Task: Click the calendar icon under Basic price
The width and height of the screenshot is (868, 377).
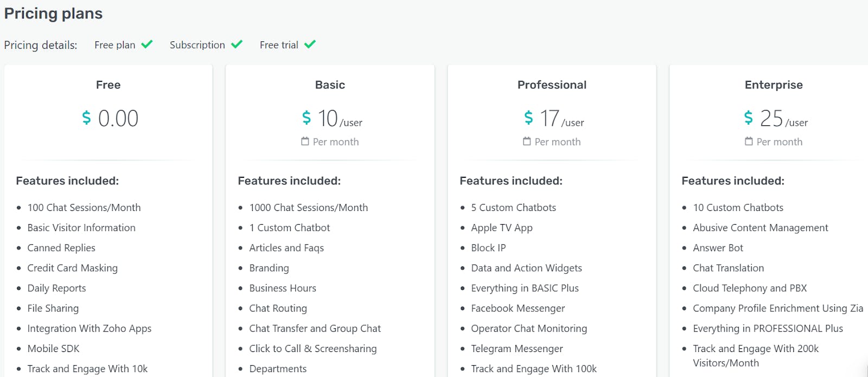Action: coord(305,142)
